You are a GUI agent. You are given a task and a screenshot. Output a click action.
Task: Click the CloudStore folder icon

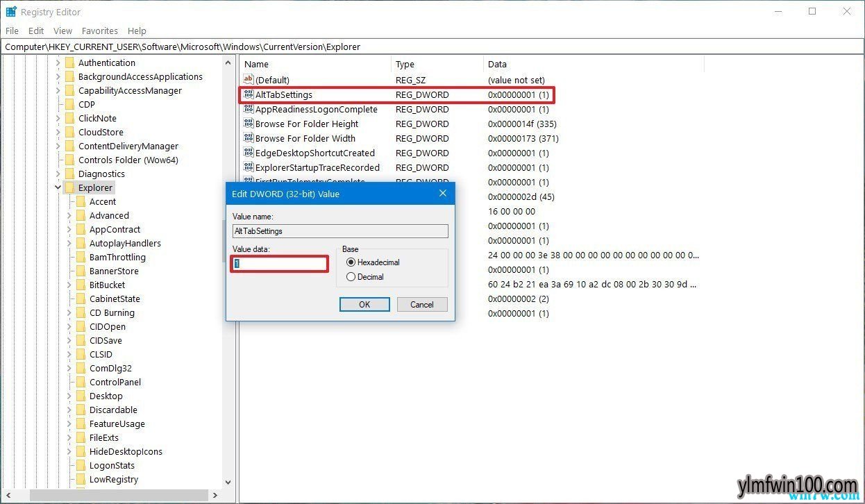tap(69, 132)
